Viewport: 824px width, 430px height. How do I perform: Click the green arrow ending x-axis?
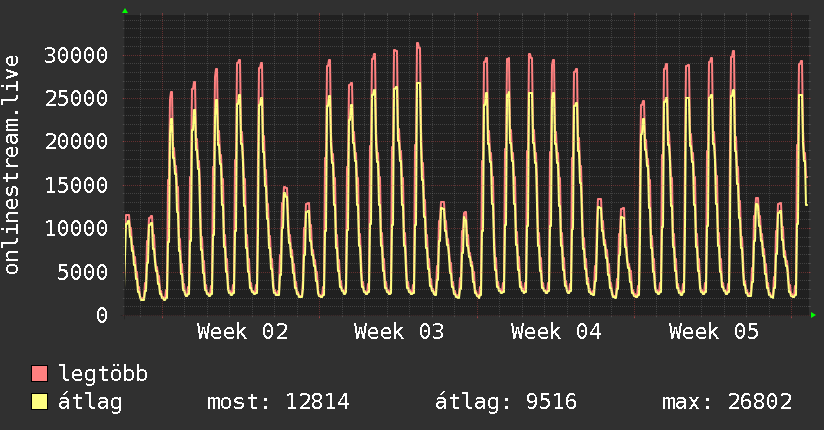tap(813, 315)
